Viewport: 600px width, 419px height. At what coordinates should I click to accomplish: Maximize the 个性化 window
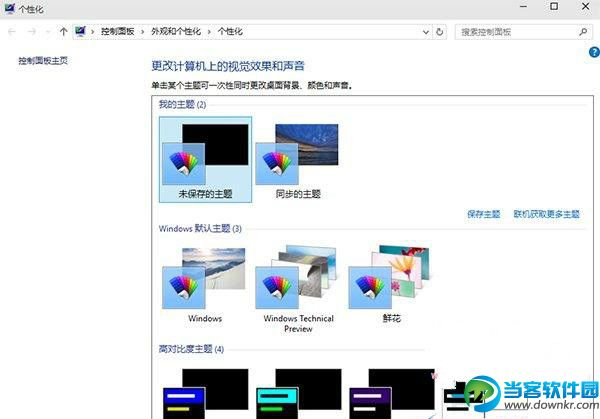(554, 7)
